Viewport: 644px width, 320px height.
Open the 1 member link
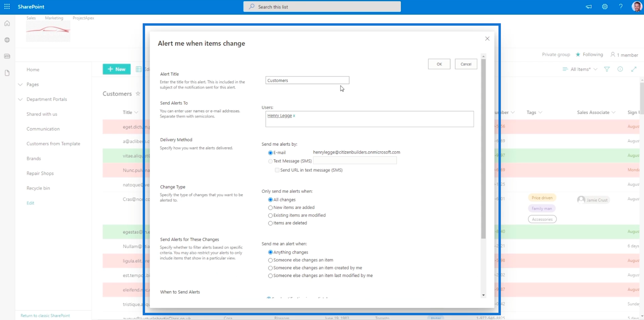625,55
